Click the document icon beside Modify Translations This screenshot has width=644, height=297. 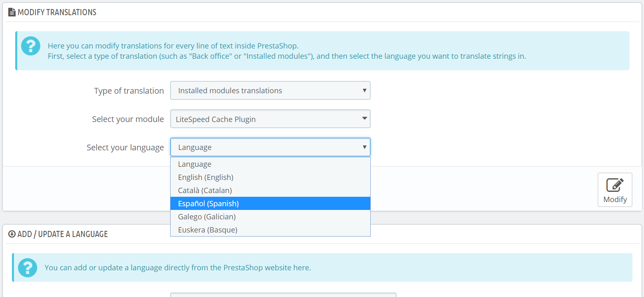[12, 12]
